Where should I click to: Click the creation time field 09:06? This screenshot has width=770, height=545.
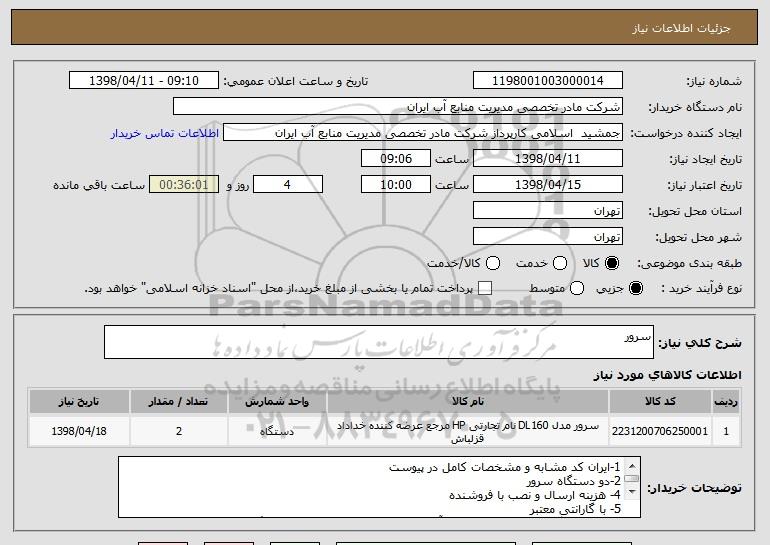(396, 159)
